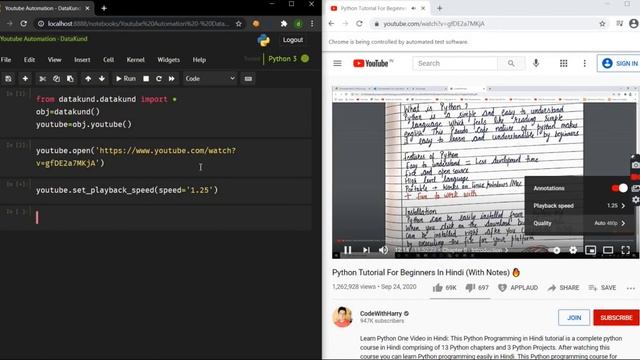Open YouTube guide hamburger menu
The image size is (640, 360).
tap(337, 63)
